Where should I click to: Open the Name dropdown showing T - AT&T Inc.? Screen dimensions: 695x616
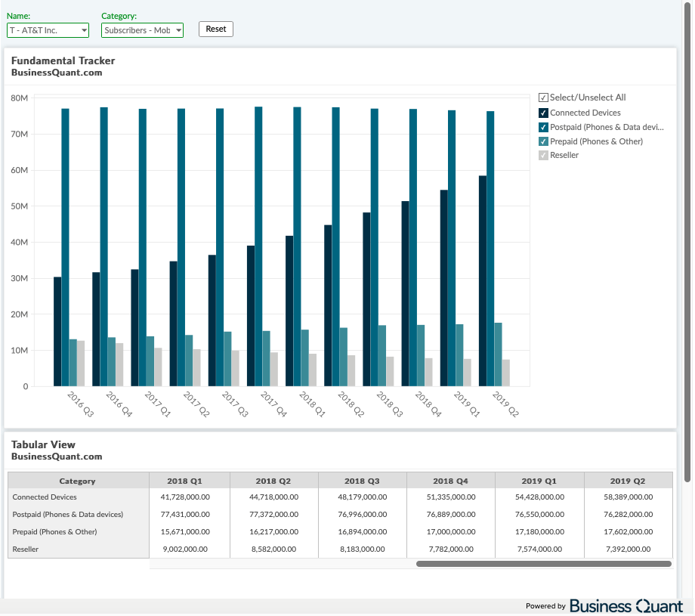coord(48,30)
